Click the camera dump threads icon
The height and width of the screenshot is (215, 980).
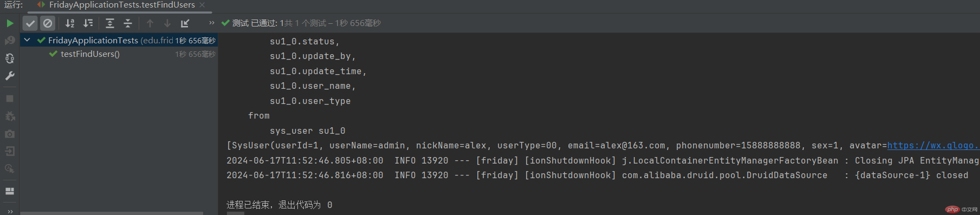pyautogui.click(x=10, y=133)
